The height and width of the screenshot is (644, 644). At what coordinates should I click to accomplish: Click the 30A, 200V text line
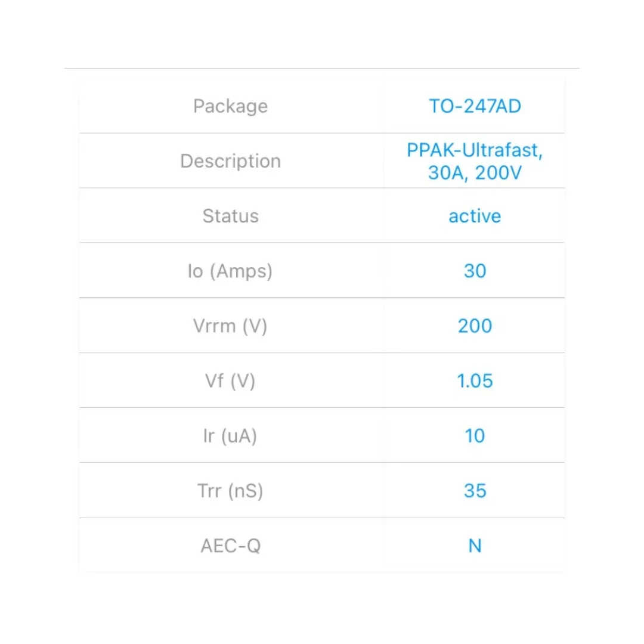coord(475,172)
